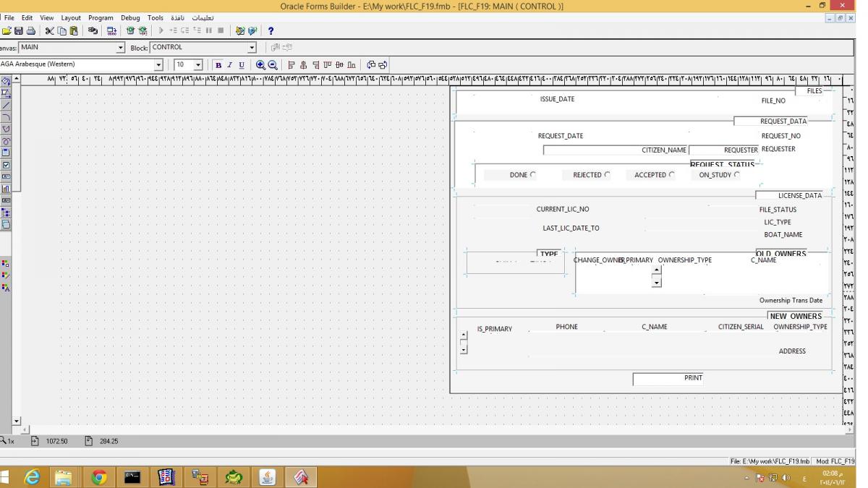Open the Canvas dropdown showing MAIN

[x=121, y=48]
